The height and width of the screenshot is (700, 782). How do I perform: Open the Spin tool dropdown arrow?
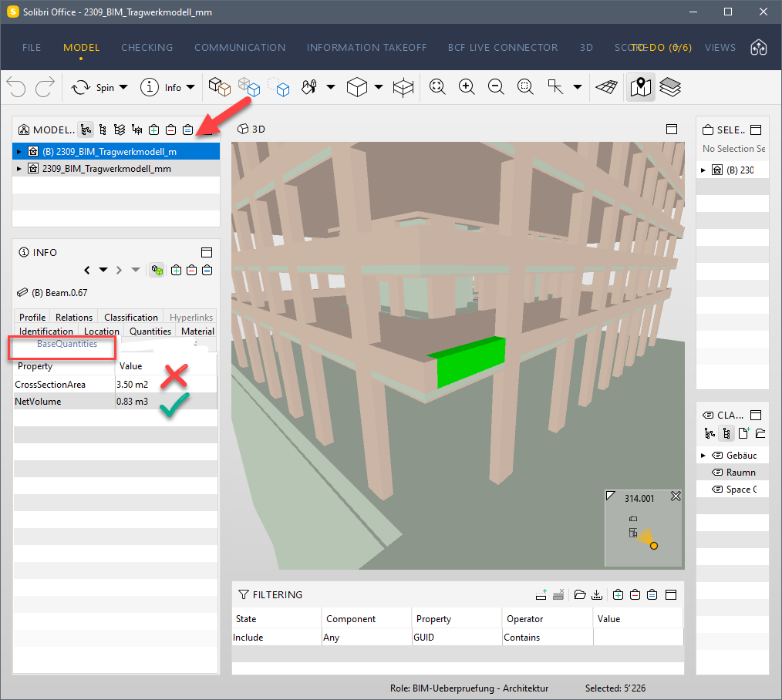tap(123, 87)
